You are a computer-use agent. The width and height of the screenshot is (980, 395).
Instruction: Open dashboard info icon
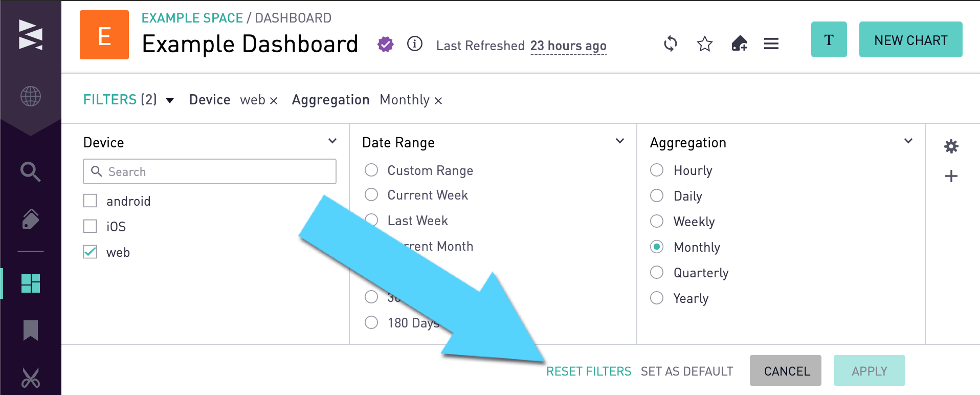(415, 44)
